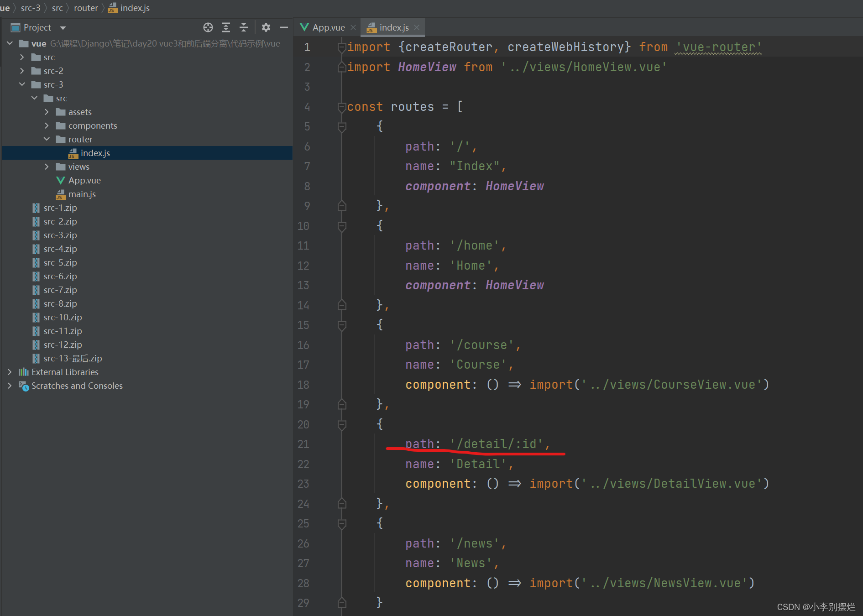Screen dimensions: 863x616
Task: Expand the components folder
Action: tap(47, 125)
